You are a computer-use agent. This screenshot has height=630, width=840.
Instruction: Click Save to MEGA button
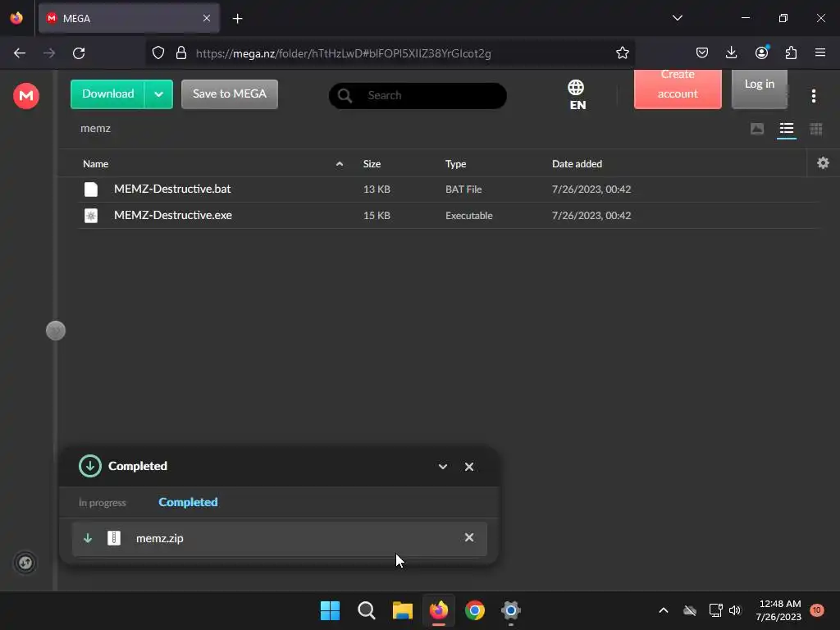click(230, 94)
